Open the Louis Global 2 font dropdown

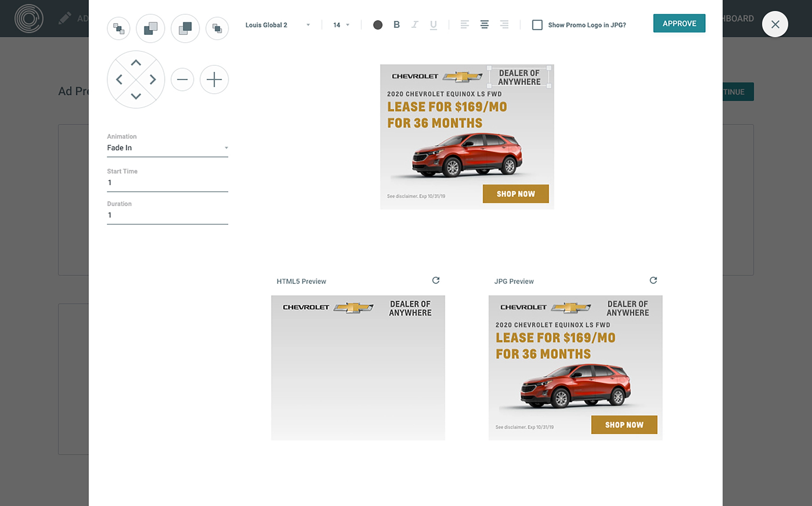(x=278, y=25)
